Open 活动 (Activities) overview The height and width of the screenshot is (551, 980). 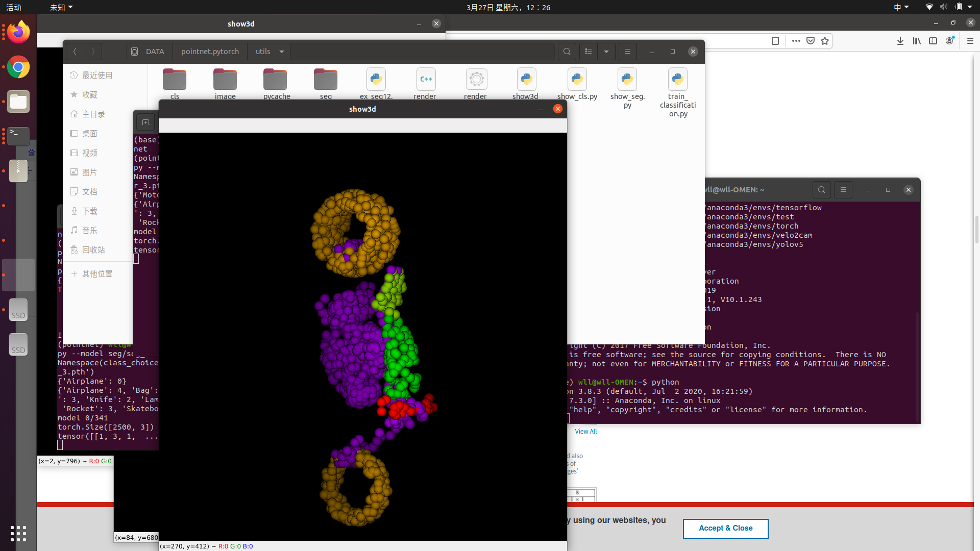click(14, 7)
